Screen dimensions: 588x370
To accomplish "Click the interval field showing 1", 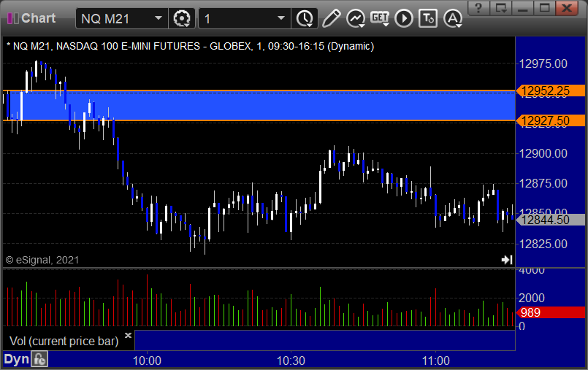I will (x=245, y=18).
